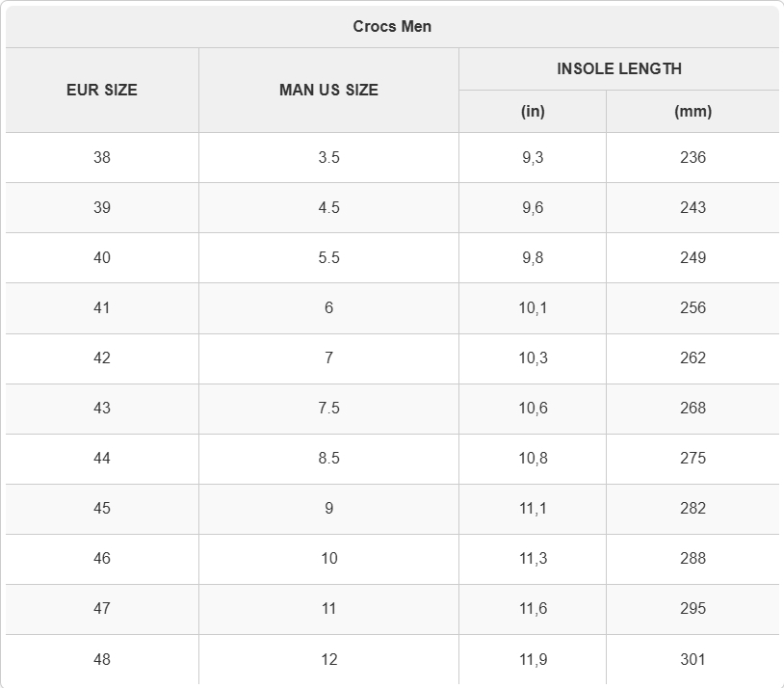Click US size 7.5 cell
The height and width of the screenshot is (688, 784).
pyautogui.click(x=328, y=409)
